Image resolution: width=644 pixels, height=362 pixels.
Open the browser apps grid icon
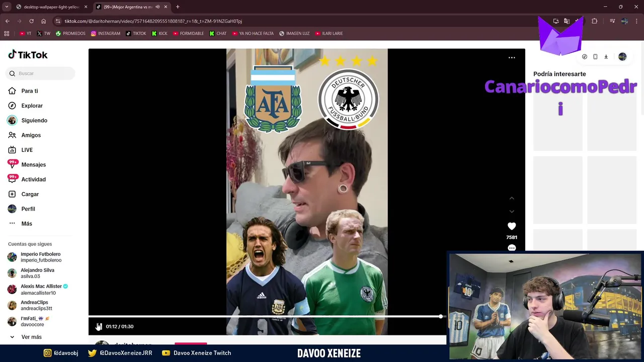pos(7,34)
